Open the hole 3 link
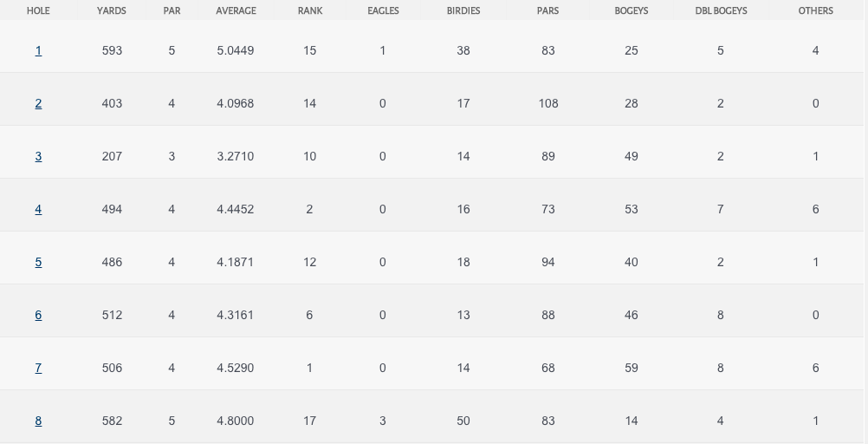The height and width of the screenshot is (444, 868). (x=38, y=157)
